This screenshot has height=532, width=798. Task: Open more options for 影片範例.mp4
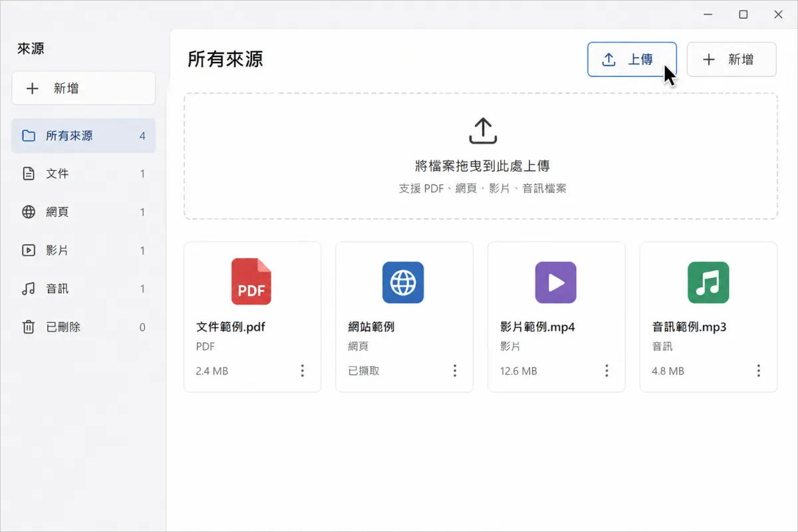click(x=606, y=370)
